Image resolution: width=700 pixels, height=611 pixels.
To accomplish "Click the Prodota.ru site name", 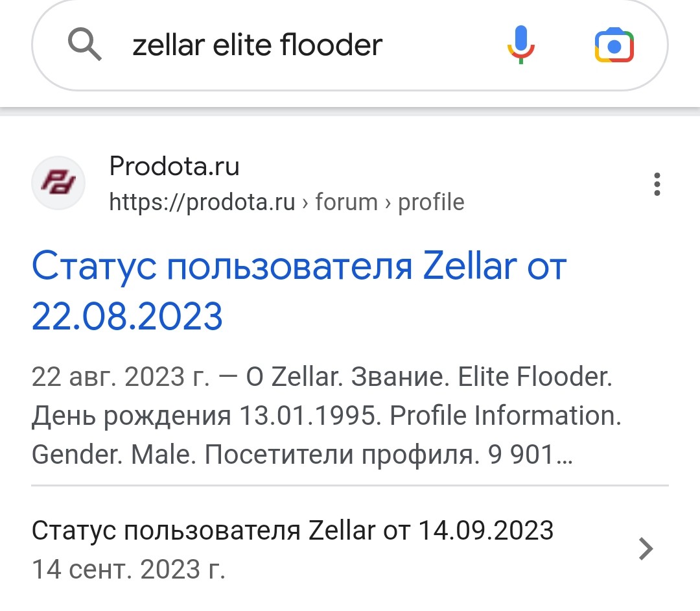I will pos(174,167).
